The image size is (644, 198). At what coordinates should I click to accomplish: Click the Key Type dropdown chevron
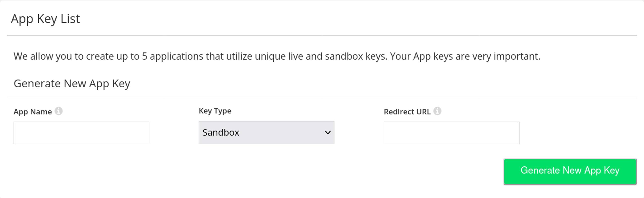[328, 132]
